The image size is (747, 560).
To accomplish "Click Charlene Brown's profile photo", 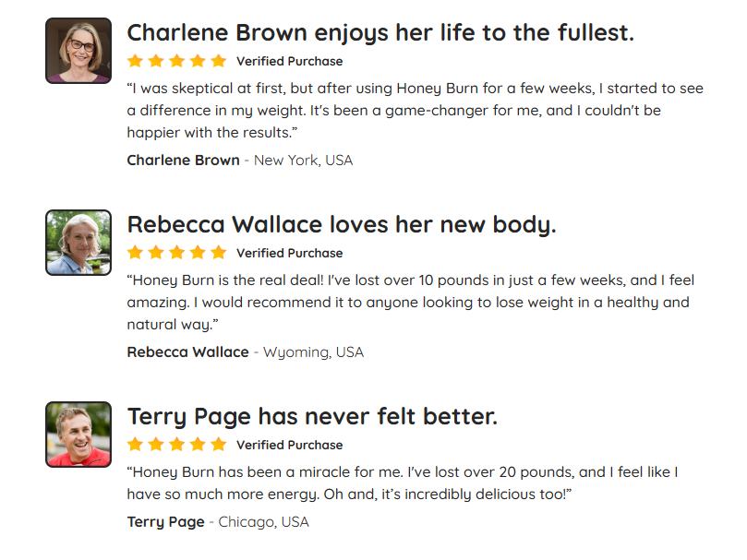I will tap(78, 51).
